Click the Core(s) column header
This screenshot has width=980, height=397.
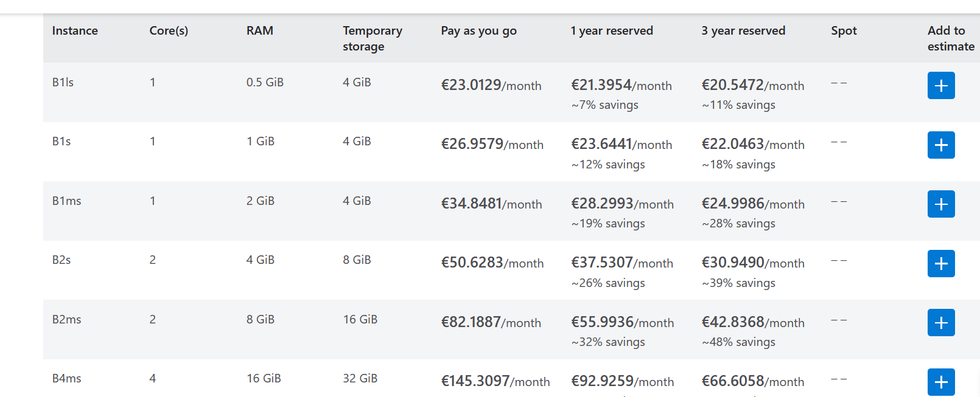pyautogui.click(x=169, y=31)
